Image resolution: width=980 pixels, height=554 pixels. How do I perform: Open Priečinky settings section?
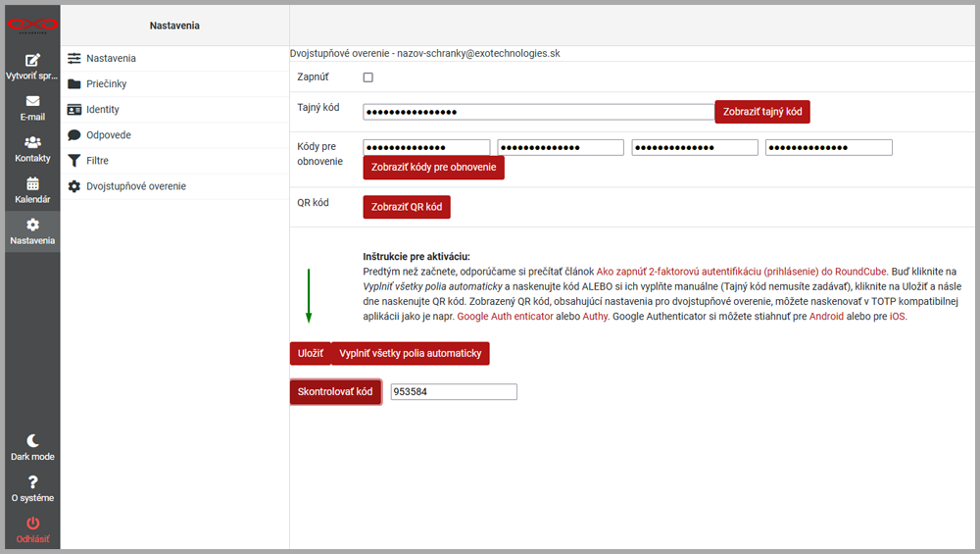tap(106, 84)
